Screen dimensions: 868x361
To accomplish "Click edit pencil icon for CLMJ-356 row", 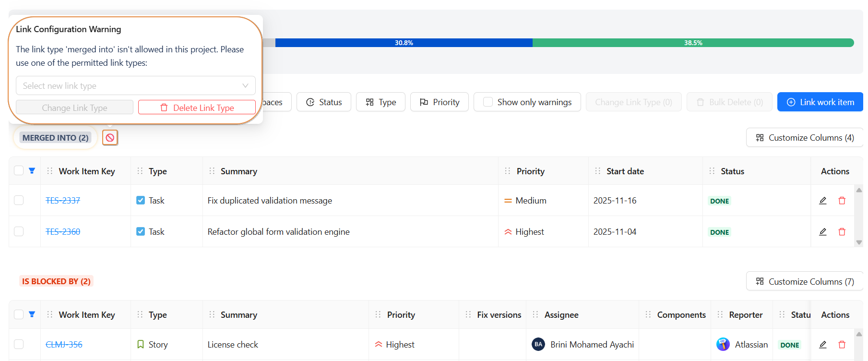I will coord(822,345).
